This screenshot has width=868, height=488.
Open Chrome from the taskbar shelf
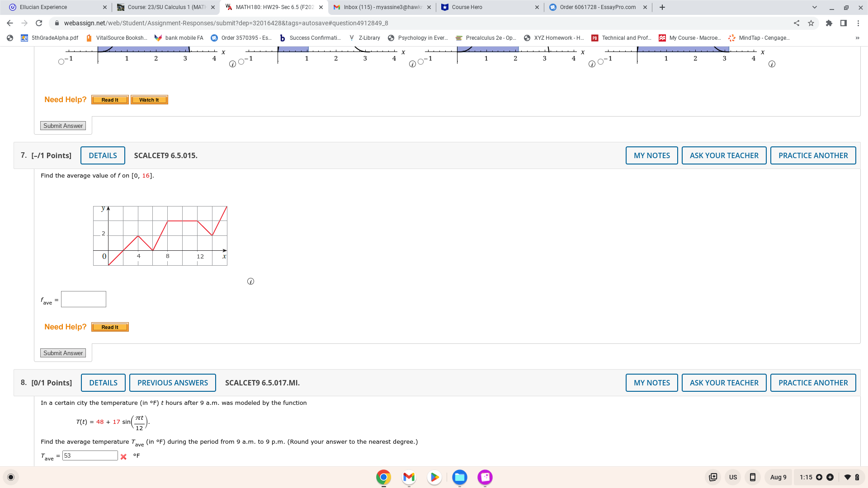coord(383,477)
